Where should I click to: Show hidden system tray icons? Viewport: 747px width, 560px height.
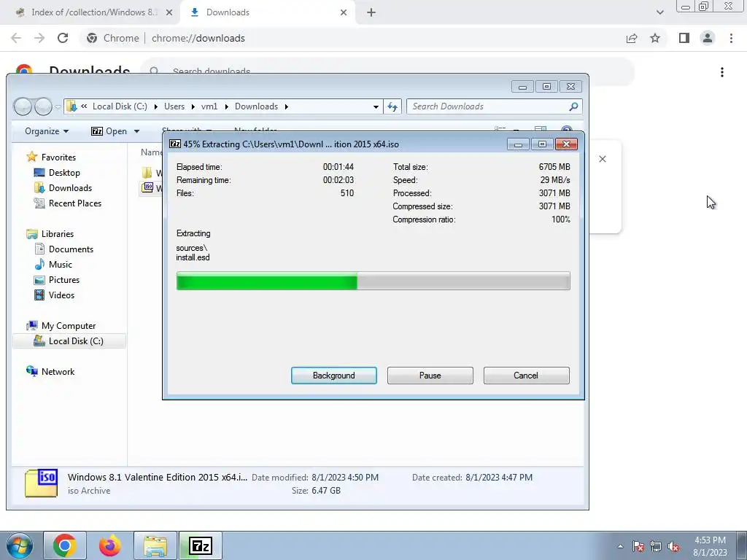[x=620, y=546]
